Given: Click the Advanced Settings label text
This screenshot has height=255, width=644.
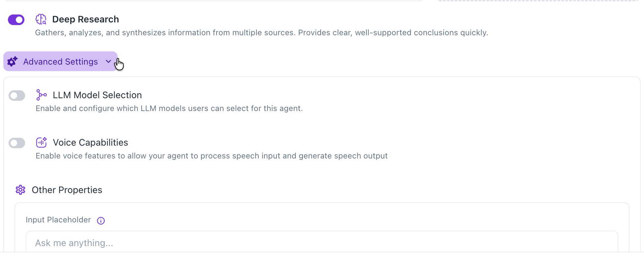Looking at the screenshot, I should pyautogui.click(x=60, y=62).
